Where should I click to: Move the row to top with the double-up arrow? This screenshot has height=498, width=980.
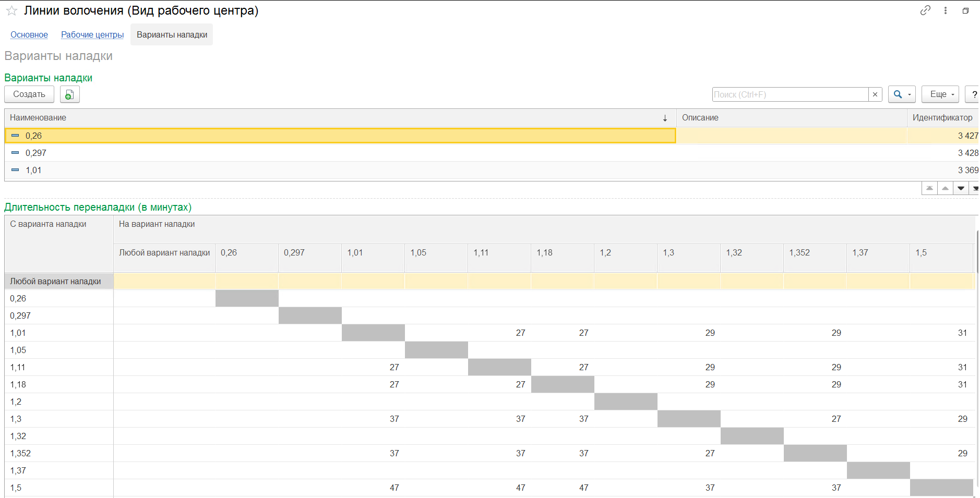(x=929, y=188)
